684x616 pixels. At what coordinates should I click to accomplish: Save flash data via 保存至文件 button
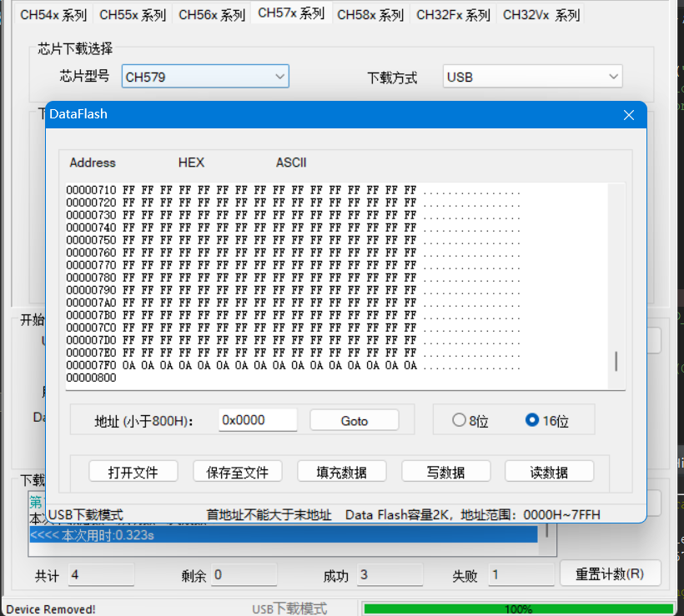(x=239, y=470)
